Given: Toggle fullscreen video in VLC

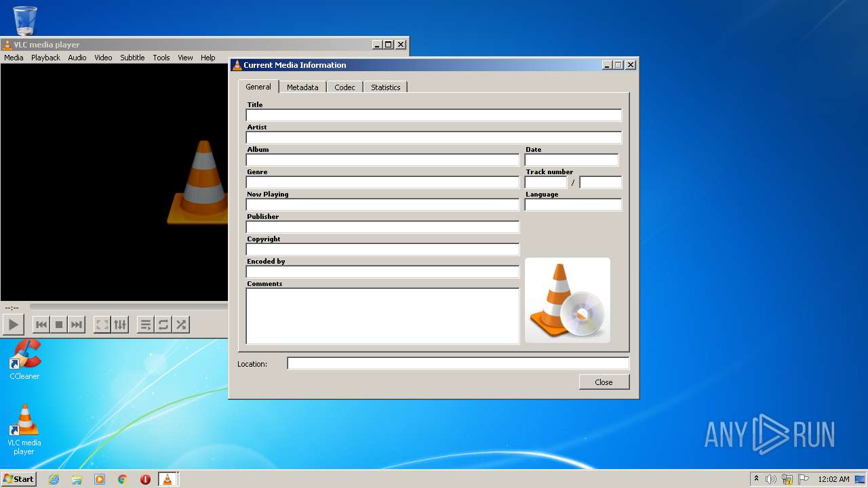Looking at the screenshot, I should (x=102, y=325).
